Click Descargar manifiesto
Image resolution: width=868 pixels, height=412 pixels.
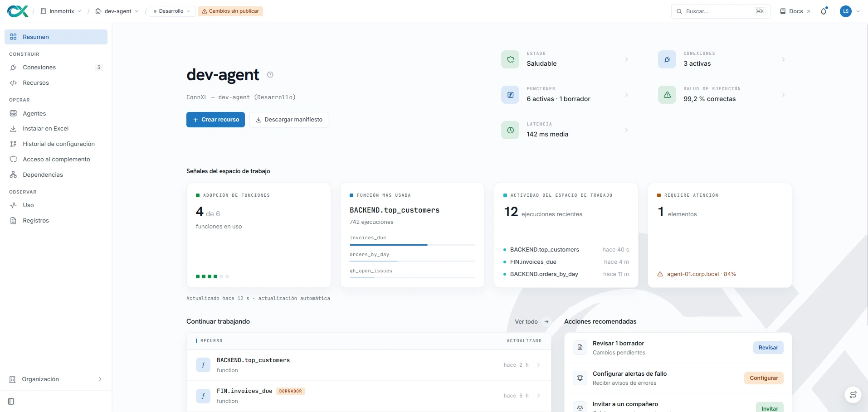click(289, 120)
